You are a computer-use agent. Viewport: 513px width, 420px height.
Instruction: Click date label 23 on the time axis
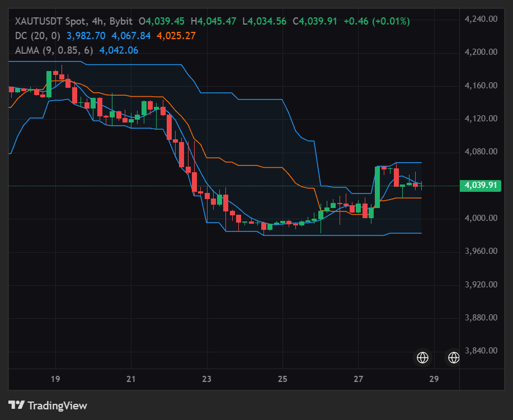point(207,379)
